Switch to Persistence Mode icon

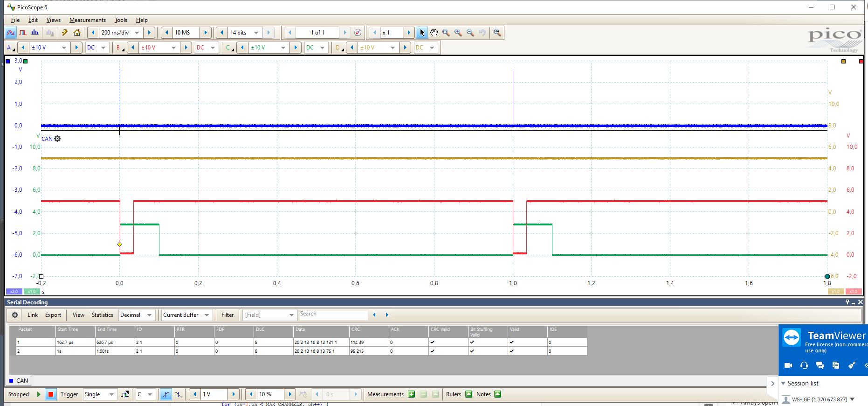23,33
